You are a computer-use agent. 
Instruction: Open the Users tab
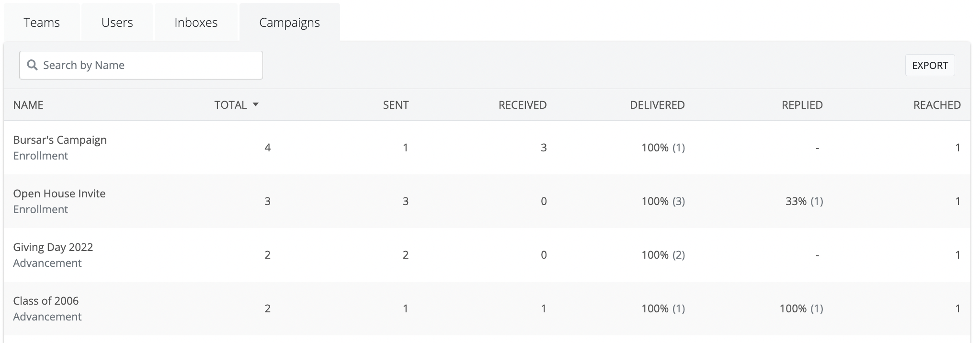(117, 23)
